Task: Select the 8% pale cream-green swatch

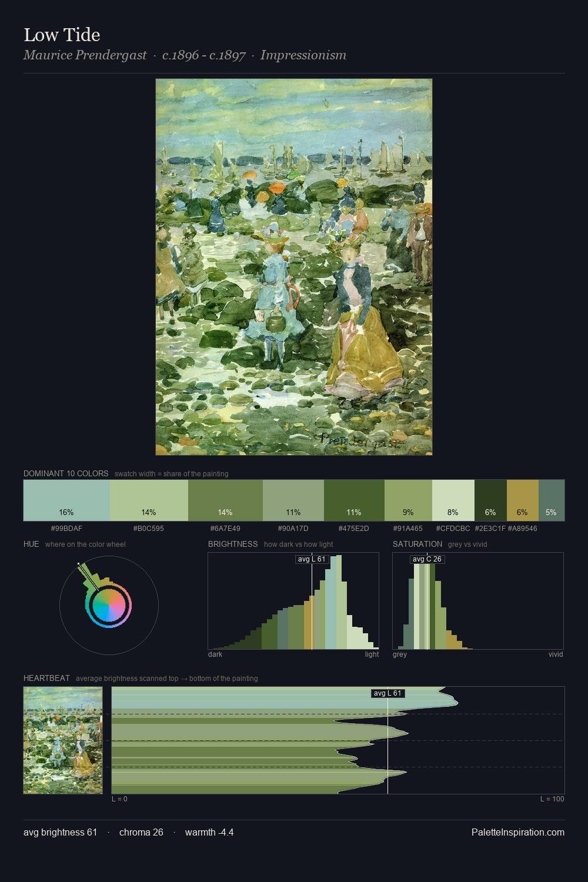Action: point(453,500)
